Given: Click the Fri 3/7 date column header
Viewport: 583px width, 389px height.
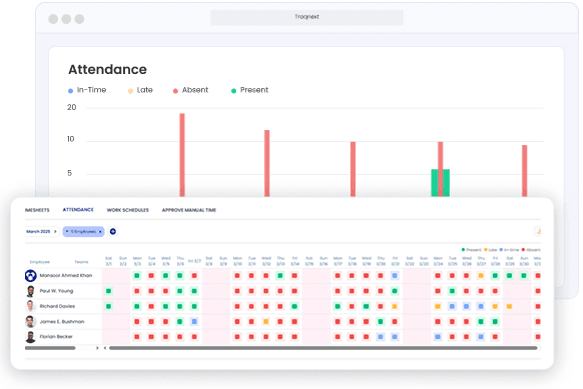Looking at the screenshot, I should (x=194, y=261).
